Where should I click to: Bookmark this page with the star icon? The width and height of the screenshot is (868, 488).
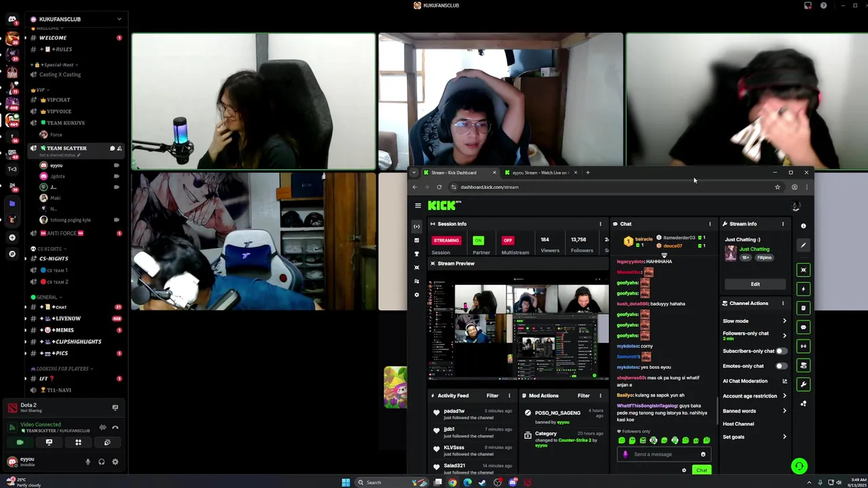[777, 187]
